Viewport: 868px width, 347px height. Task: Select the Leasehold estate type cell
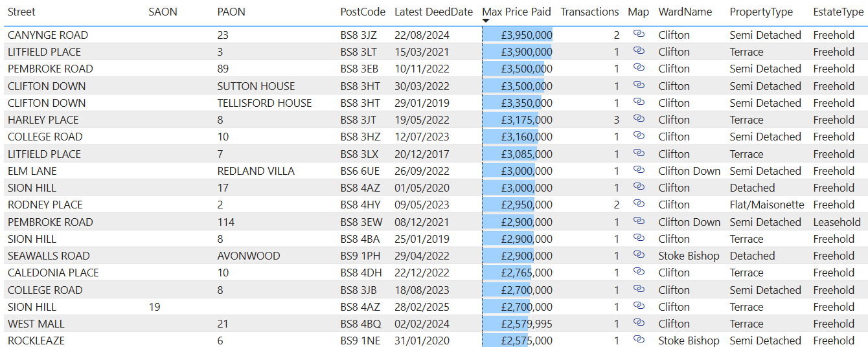point(836,222)
